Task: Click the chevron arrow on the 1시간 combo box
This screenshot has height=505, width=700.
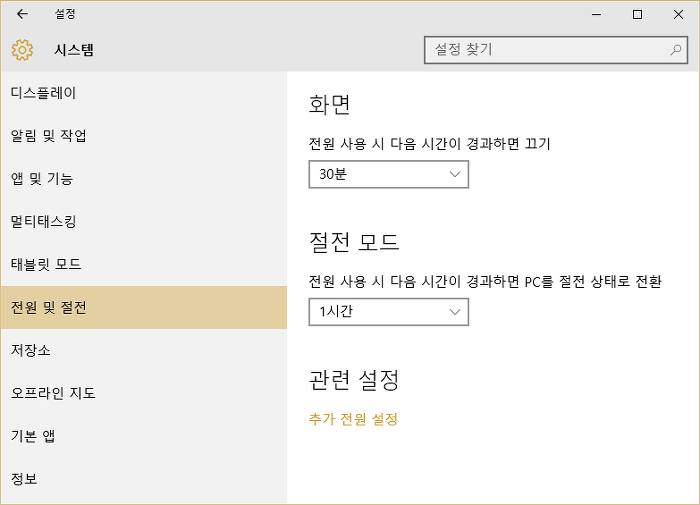Action: (x=454, y=312)
